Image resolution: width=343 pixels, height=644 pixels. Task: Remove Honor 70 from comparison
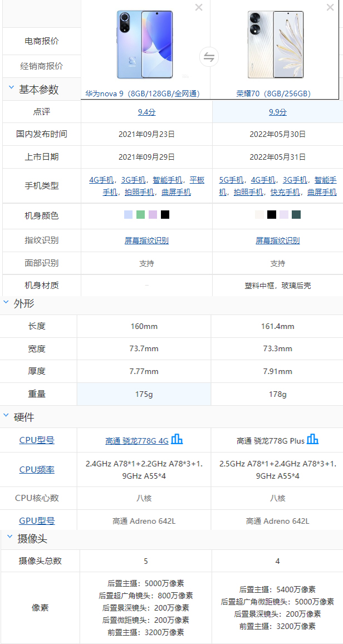[330, 7]
